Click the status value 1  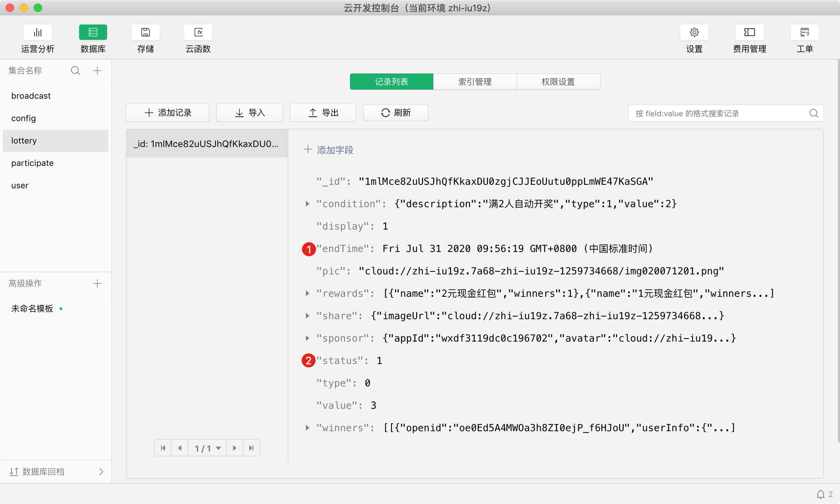(379, 360)
